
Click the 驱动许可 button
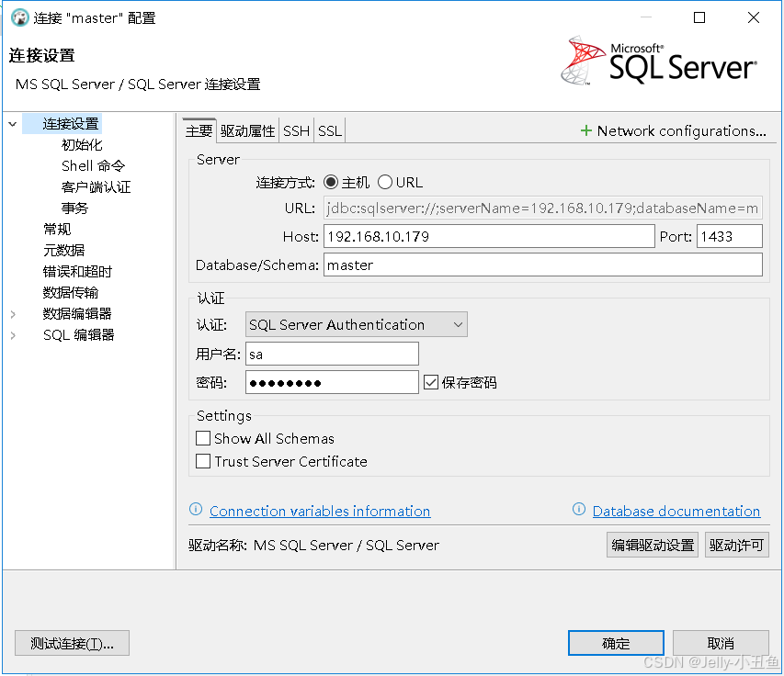(736, 545)
